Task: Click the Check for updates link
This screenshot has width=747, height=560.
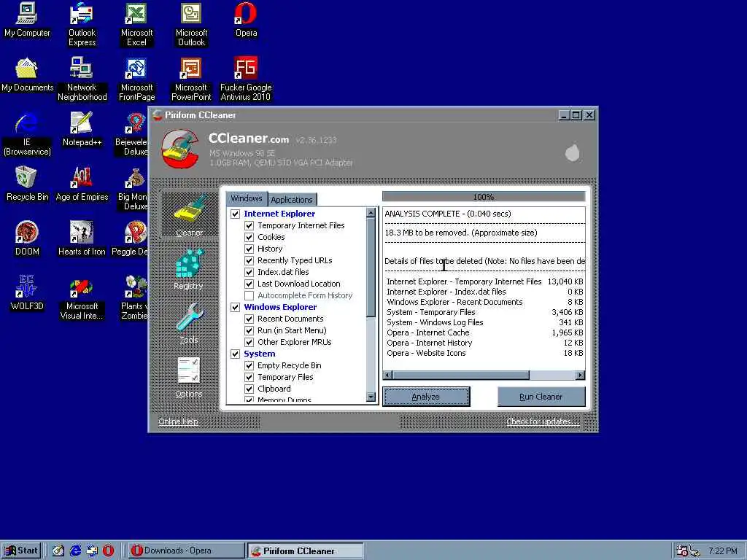Action: point(543,421)
